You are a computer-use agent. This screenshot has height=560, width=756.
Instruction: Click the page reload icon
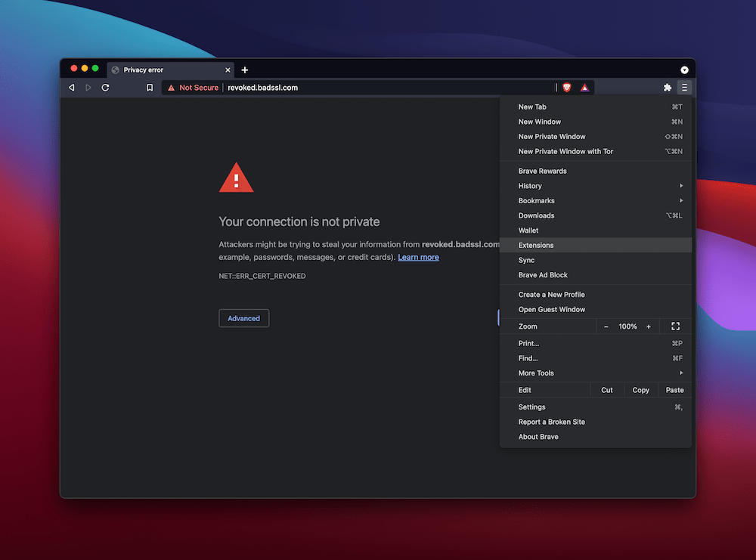click(x=105, y=88)
